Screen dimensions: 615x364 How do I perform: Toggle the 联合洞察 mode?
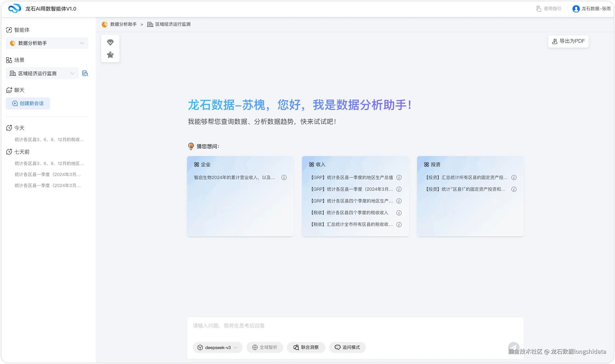tap(306, 347)
